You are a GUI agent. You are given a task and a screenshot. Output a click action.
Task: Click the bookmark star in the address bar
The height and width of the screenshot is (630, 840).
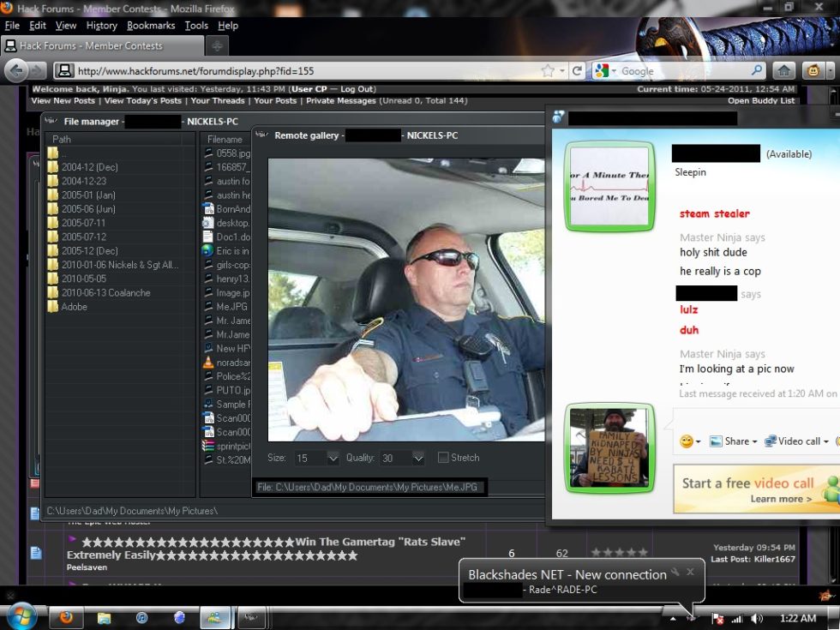click(x=547, y=70)
